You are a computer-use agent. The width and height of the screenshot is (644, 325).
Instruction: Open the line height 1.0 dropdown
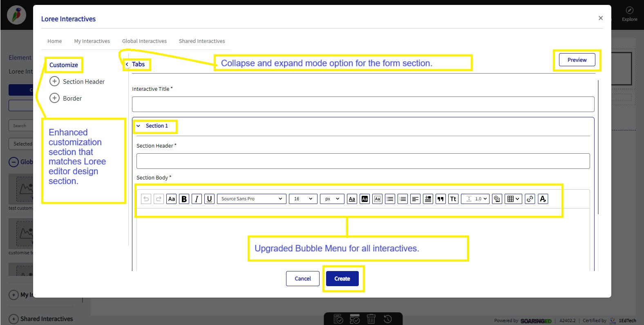pyautogui.click(x=475, y=199)
